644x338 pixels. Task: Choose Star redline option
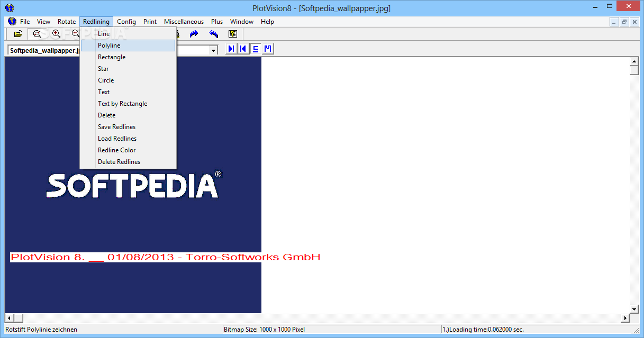coord(128,69)
